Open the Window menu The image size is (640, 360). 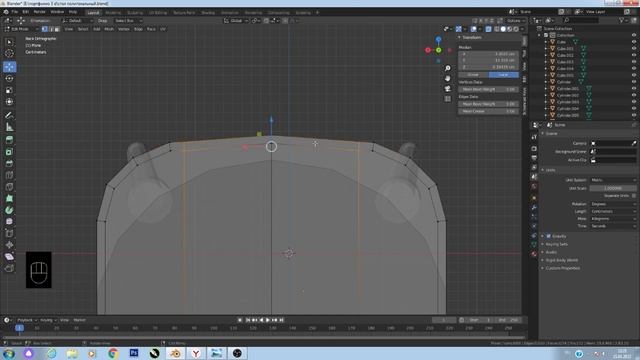click(57, 12)
